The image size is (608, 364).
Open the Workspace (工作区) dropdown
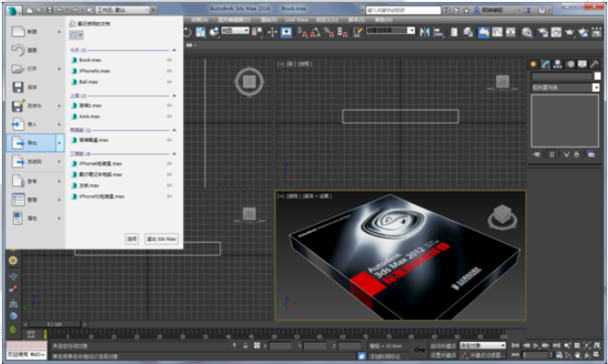(x=123, y=10)
